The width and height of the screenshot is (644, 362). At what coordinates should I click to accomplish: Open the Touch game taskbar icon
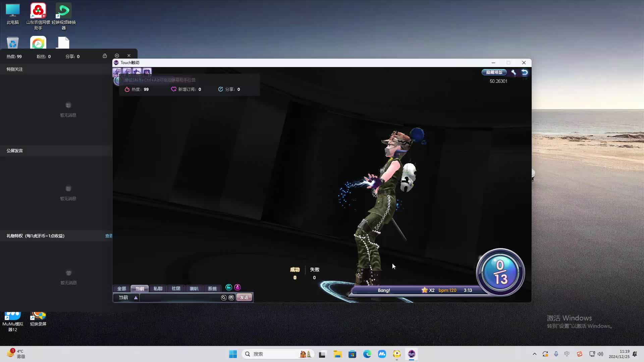tap(412, 354)
